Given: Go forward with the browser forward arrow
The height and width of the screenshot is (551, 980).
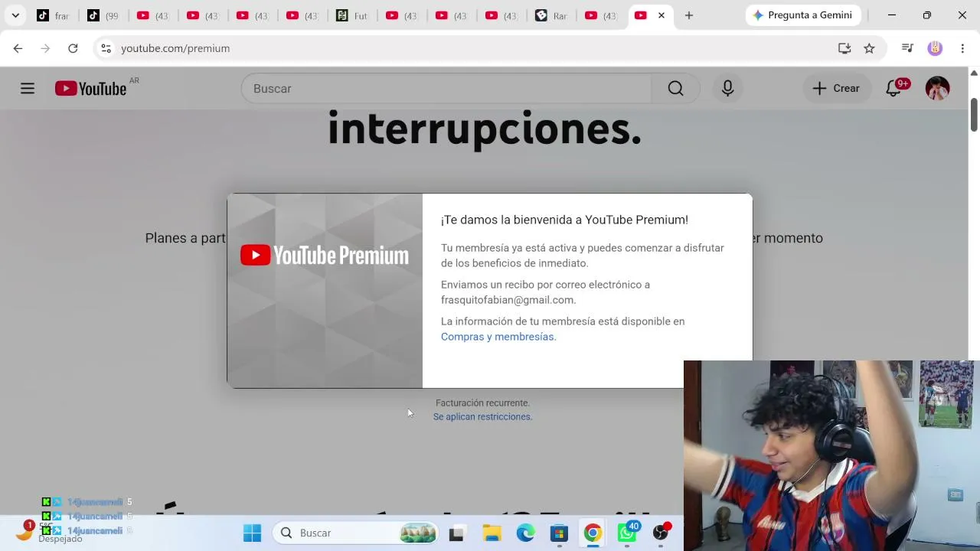Looking at the screenshot, I should [45, 48].
